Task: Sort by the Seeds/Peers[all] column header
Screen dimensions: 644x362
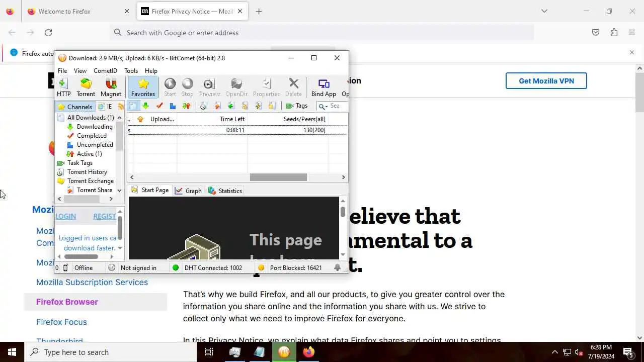Action: pos(288,119)
